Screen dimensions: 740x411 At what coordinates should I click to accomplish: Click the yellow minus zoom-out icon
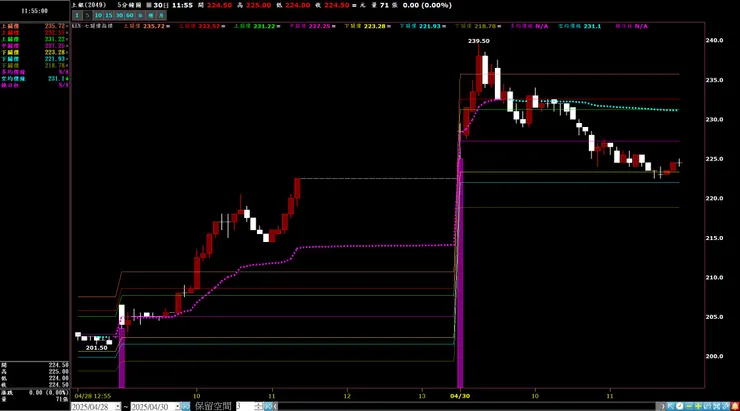[x=689, y=406]
